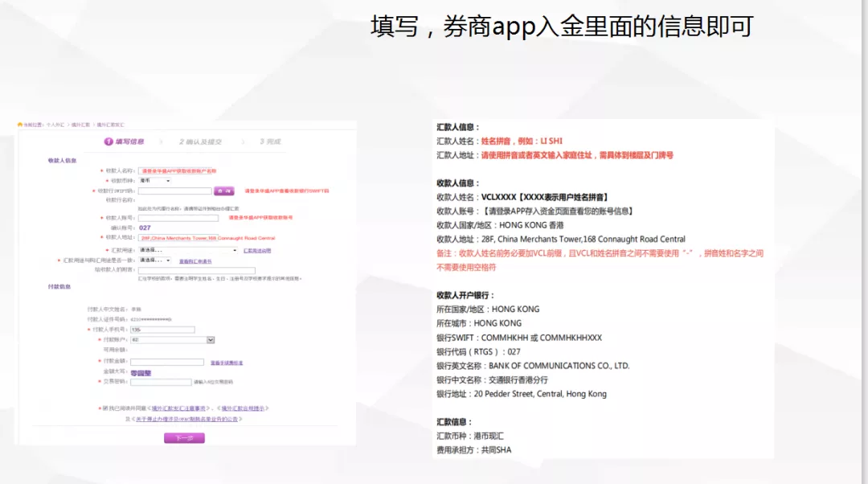The width and height of the screenshot is (868, 484).
Task: Open 汇款用途与购汇用途是否一致 dropdown
Action: 155,260
